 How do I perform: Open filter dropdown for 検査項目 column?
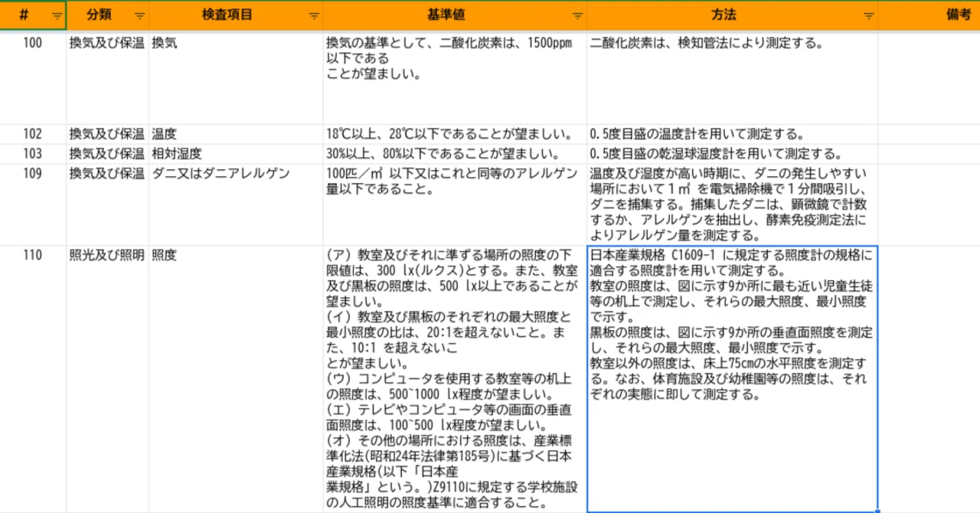(x=314, y=15)
